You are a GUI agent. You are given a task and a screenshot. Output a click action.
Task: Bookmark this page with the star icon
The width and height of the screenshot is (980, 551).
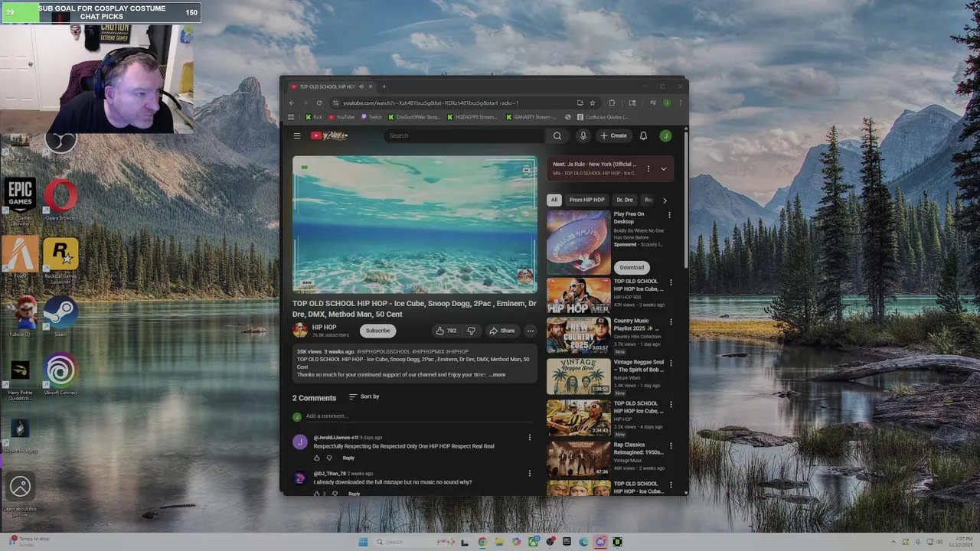tap(593, 103)
